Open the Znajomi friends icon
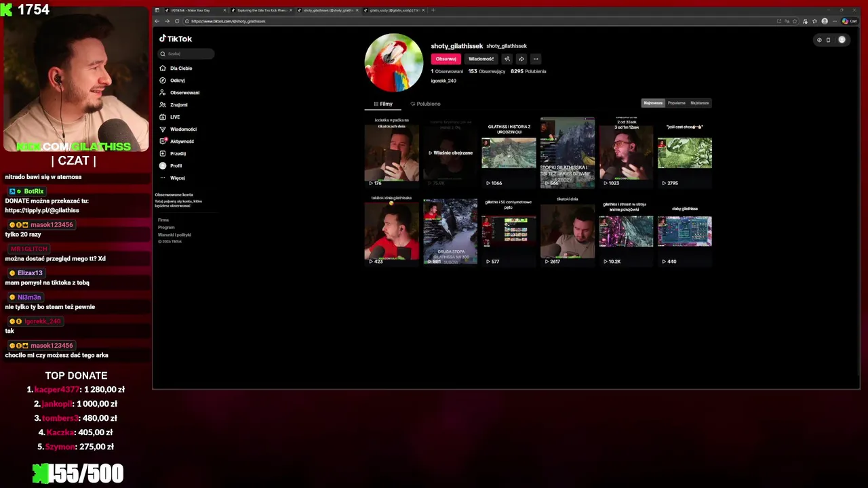868x488 pixels. pyautogui.click(x=163, y=105)
